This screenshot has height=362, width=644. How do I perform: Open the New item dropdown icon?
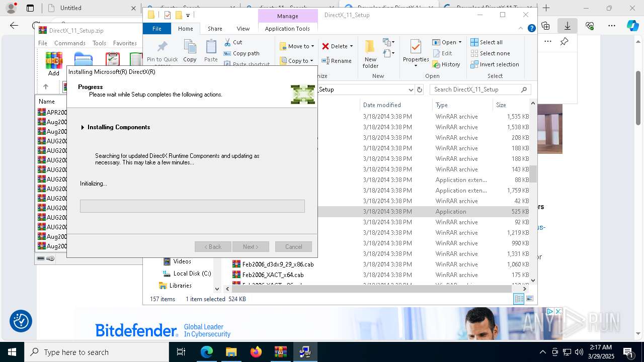pos(388,42)
